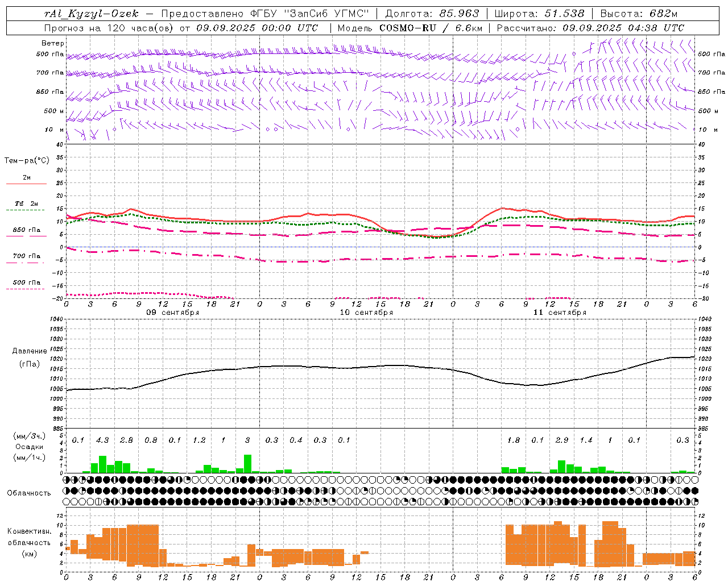728x582 pixels.
Task: Click the Тем-ра(°C) panel title
Action: pyautogui.click(x=27, y=161)
